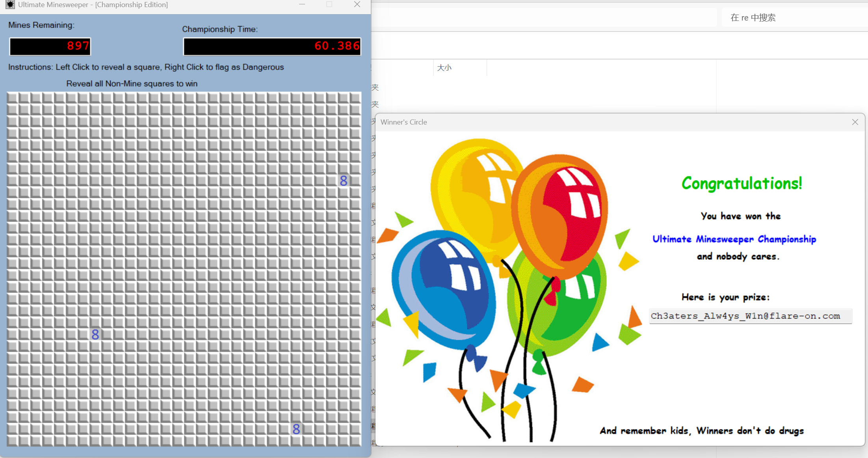Click the revealed 8 tile near bottom row
This screenshot has height=458, width=868.
[296, 429]
